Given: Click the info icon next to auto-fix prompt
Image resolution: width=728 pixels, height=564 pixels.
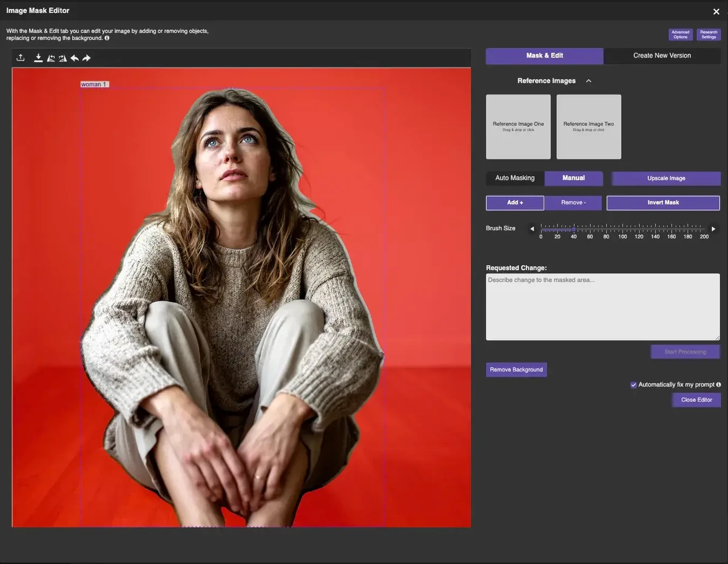Looking at the screenshot, I should (x=718, y=385).
